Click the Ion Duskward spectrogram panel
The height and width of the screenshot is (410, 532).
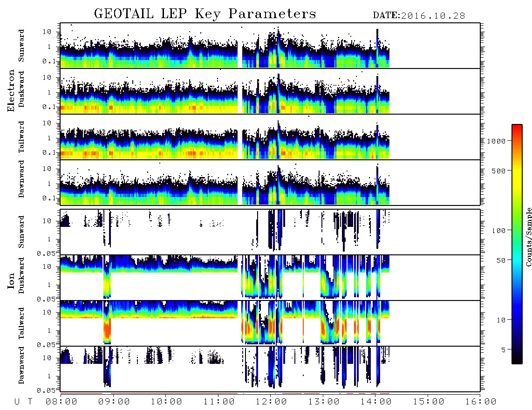pos(270,277)
